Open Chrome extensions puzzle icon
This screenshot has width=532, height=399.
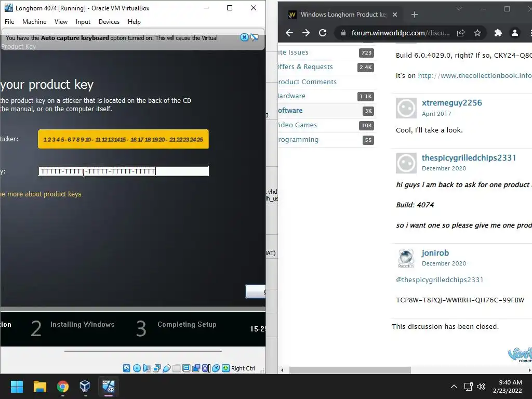[498, 33]
